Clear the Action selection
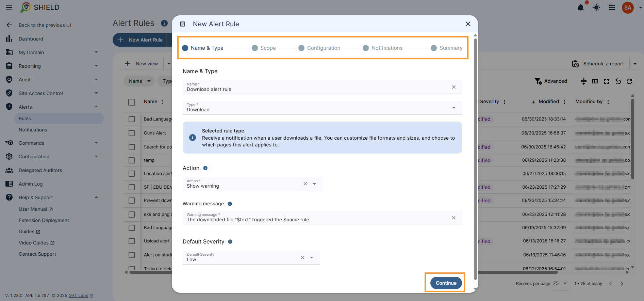 click(305, 184)
